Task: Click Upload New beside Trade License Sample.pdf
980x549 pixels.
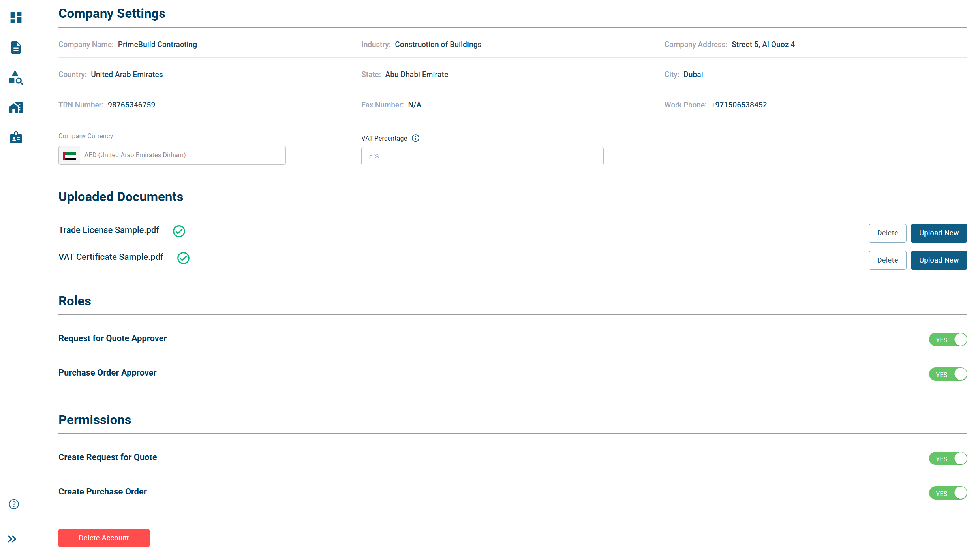Action: pos(939,233)
